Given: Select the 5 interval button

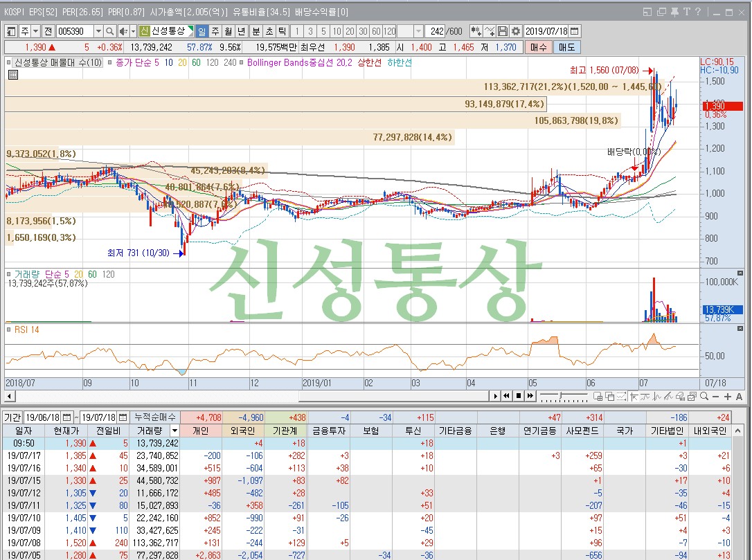Looking at the screenshot, I should click(323, 32).
